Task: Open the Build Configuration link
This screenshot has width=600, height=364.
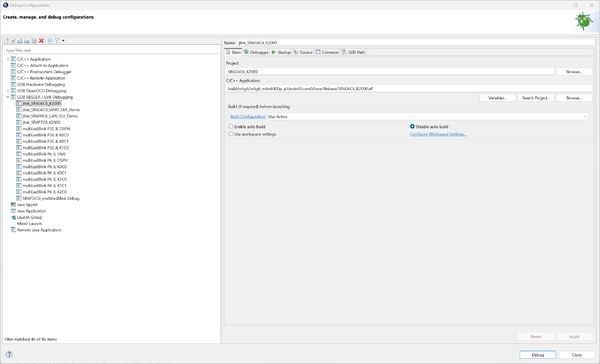Action: point(248,117)
